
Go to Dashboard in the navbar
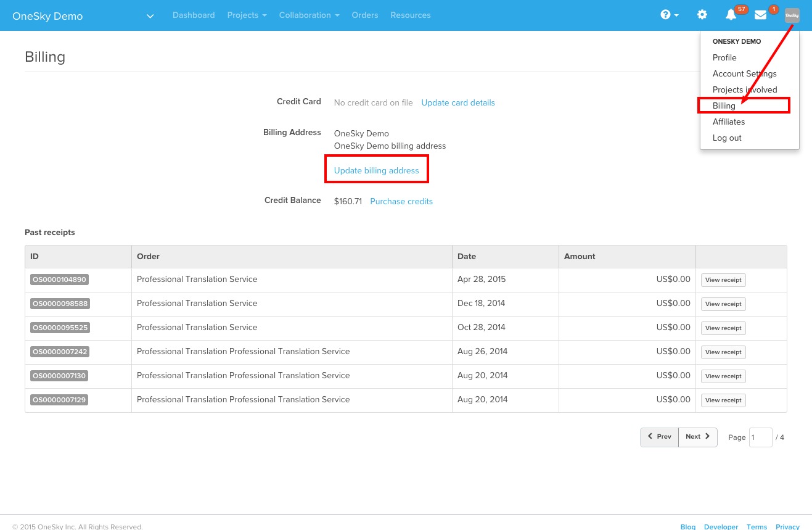[x=194, y=15]
